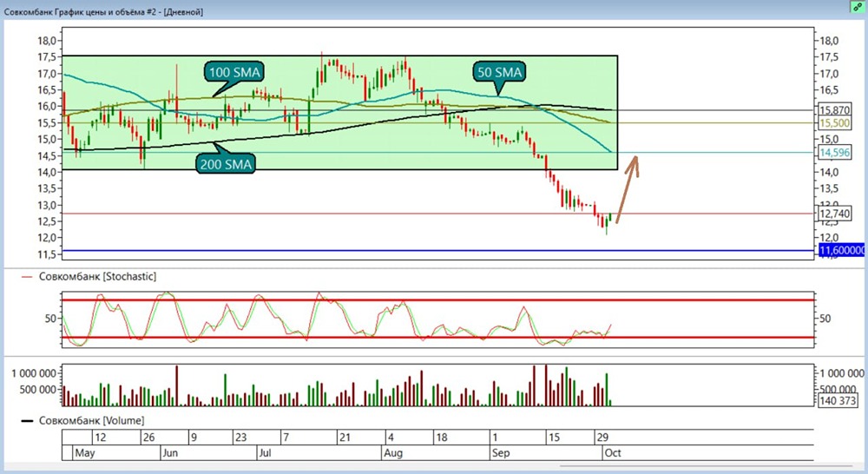Click the date tick "7" after Jul
This screenshot has width=868, height=474.
[286, 438]
